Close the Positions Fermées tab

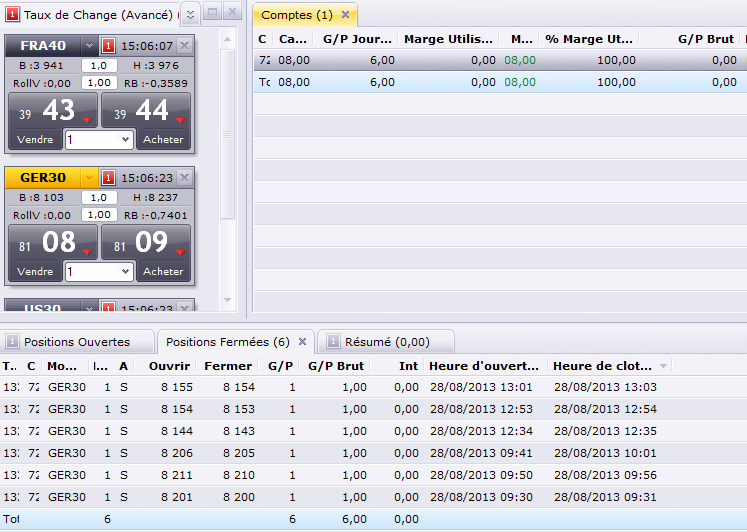tap(303, 341)
